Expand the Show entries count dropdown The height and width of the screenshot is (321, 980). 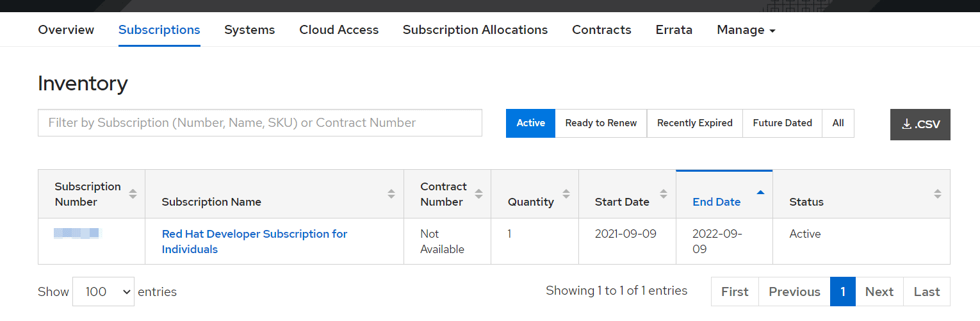(103, 292)
